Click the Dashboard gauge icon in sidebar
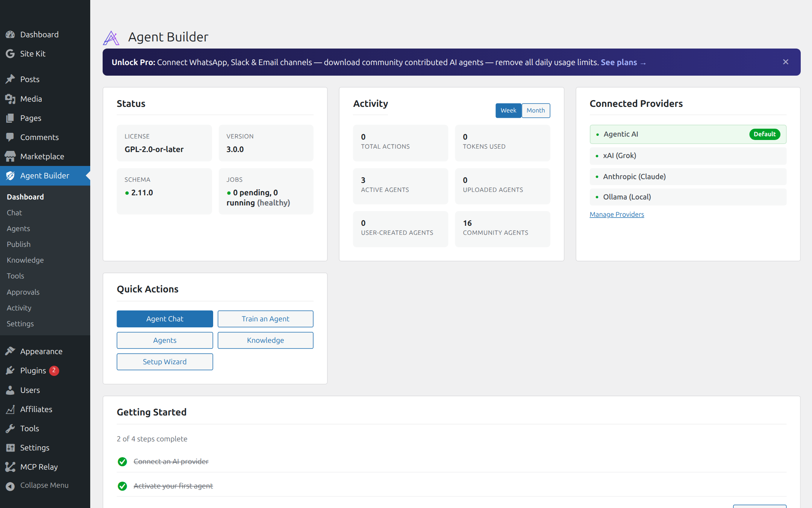Image resolution: width=812 pixels, height=508 pixels. pyautogui.click(x=10, y=35)
